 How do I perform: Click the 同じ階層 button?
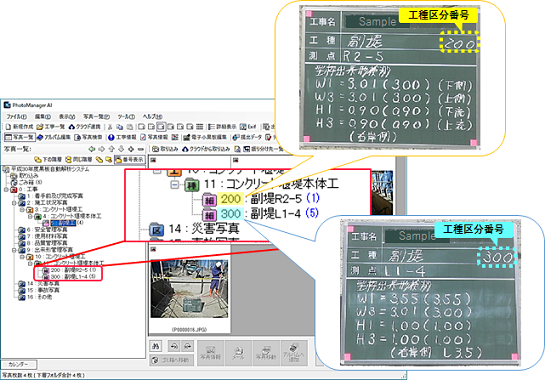[79, 160]
